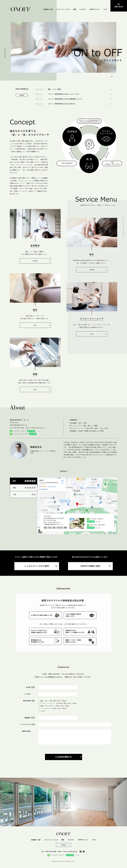
Task: Click more under the 鍼灸 service
Action: 92,270
